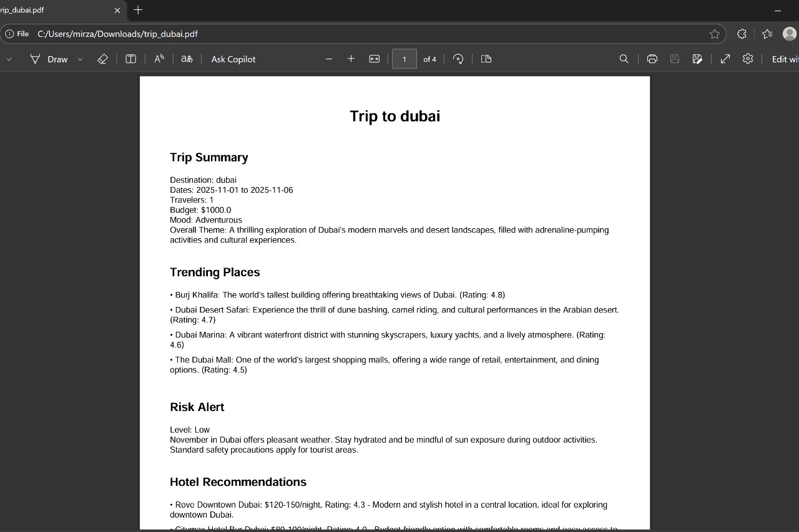Zoom in with the plus icon
Screen dimensions: 799x532
pyautogui.click(x=351, y=59)
